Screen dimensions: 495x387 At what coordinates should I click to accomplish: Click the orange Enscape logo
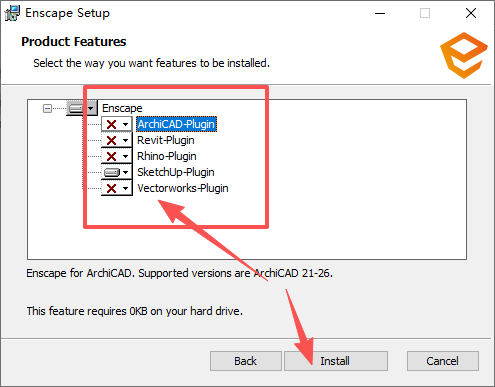click(464, 55)
